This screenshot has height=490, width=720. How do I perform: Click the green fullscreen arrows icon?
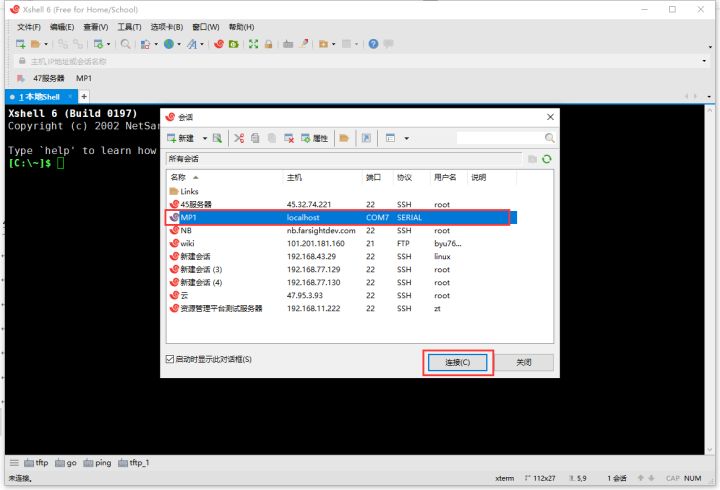click(253, 44)
